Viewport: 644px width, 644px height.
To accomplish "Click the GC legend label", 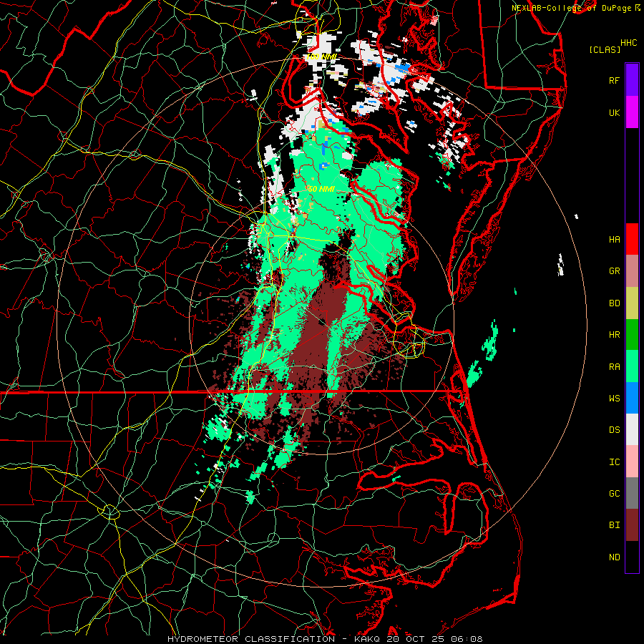I will click(614, 493).
